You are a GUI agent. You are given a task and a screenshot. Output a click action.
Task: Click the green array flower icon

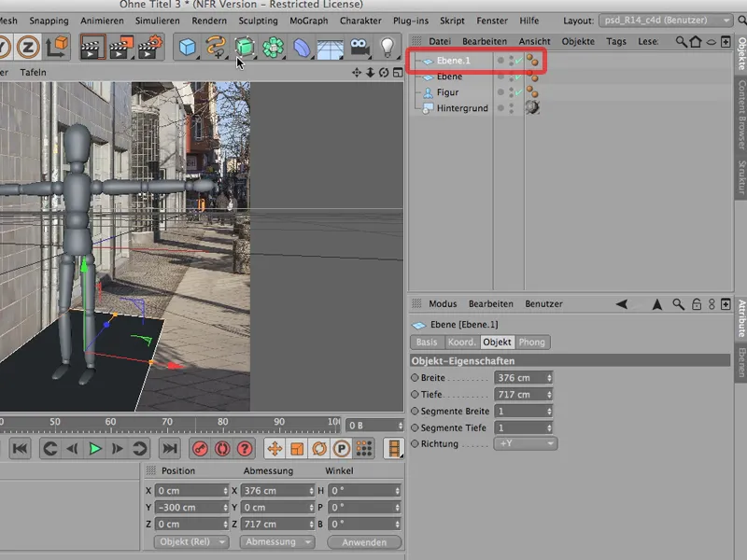coord(273,48)
